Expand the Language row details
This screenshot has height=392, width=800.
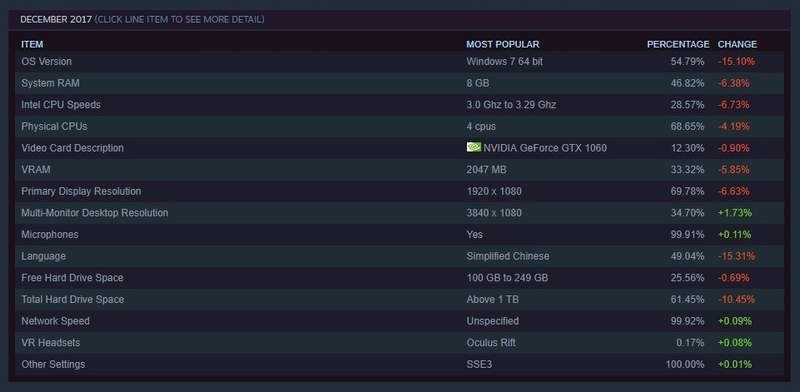pos(399,256)
